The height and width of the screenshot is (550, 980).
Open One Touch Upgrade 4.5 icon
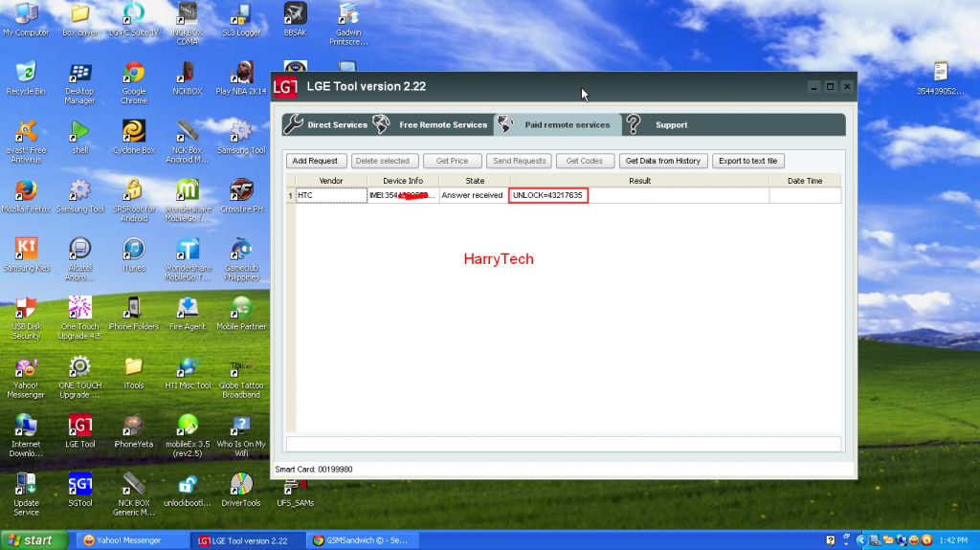[x=80, y=318]
